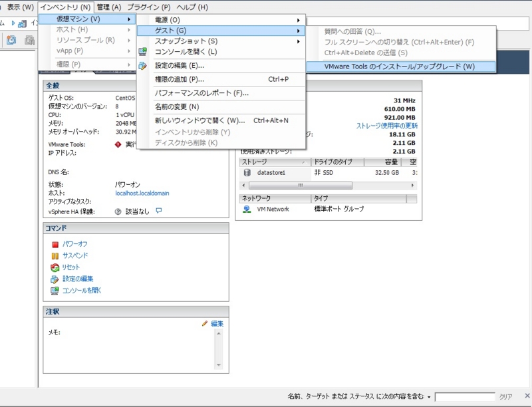This screenshot has width=532, height=407.
Task: Click open console icon in コマンド panel
Action: click(x=55, y=291)
